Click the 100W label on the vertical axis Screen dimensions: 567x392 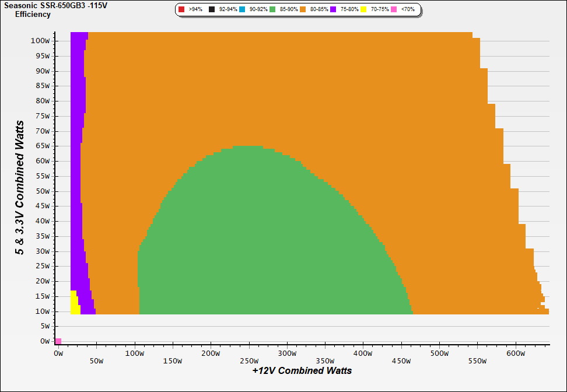point(41,41)
